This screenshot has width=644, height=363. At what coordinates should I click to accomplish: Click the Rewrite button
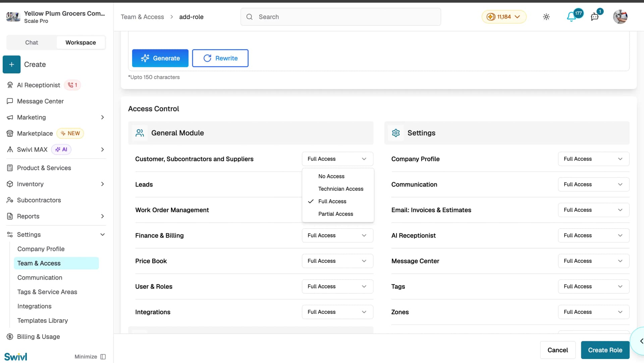[220, 58]
